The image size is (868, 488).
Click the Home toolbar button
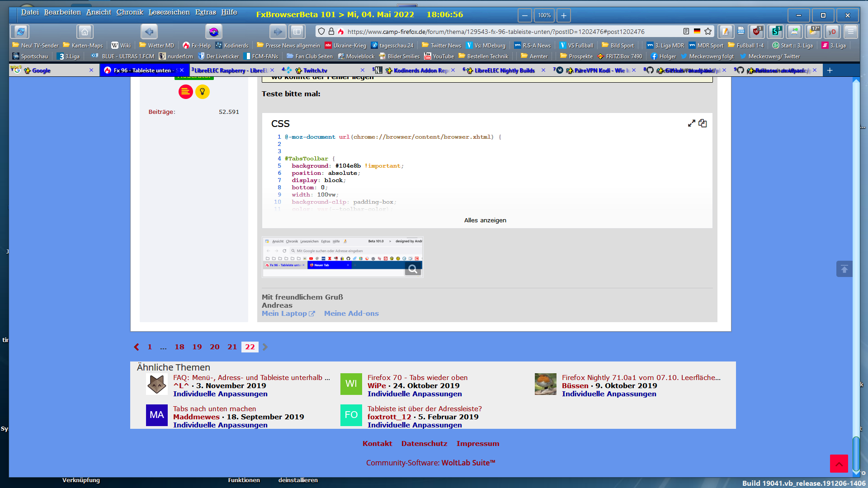click(x=85, y=32)
